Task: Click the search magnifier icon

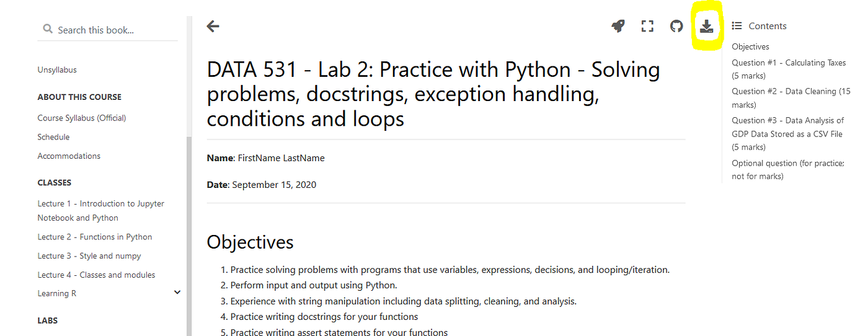Action: tap(48, 29)
